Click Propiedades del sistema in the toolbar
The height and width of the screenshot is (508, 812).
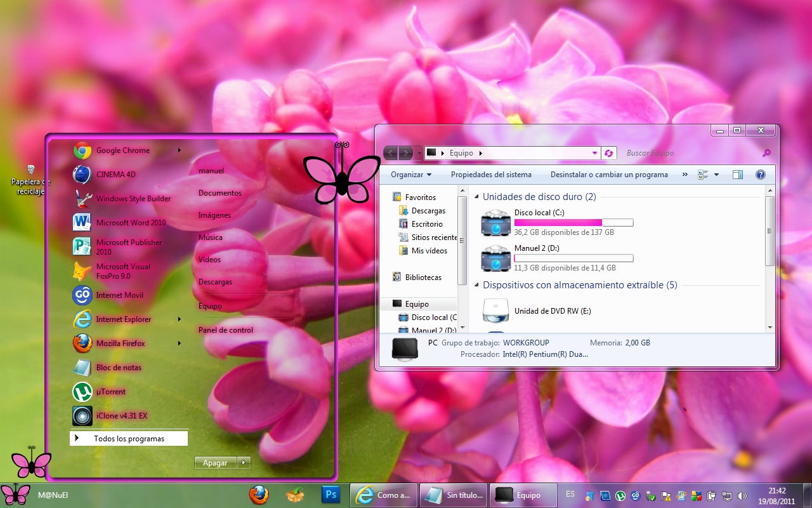point(492,174)
